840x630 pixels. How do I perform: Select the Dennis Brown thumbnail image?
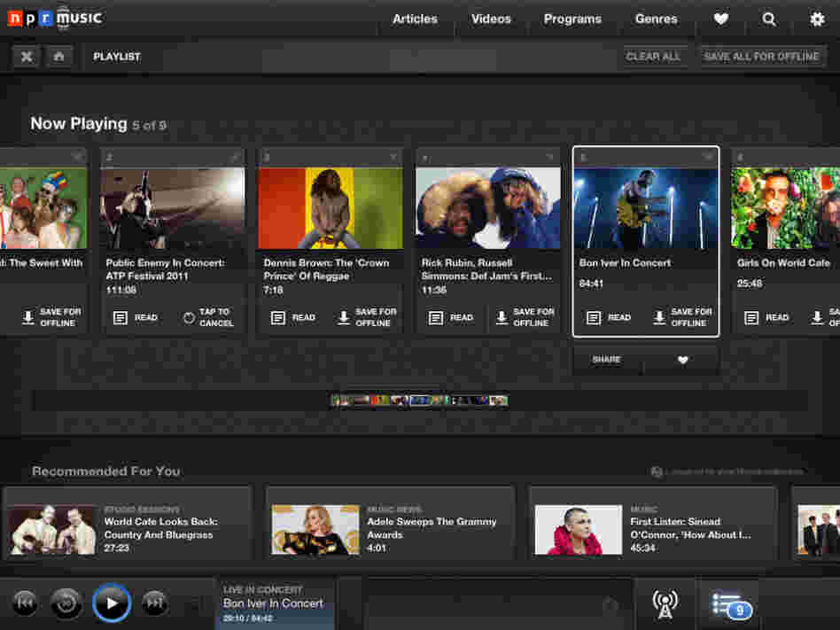point(331,208)
